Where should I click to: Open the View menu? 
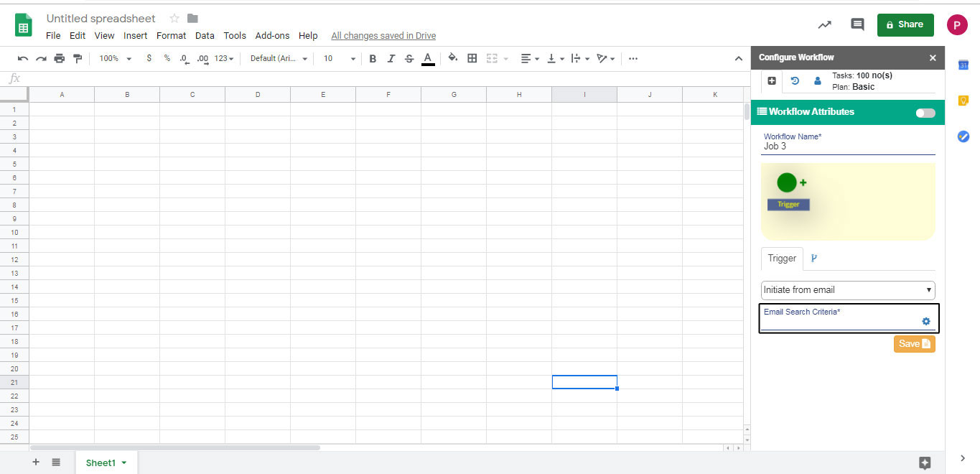104,35
